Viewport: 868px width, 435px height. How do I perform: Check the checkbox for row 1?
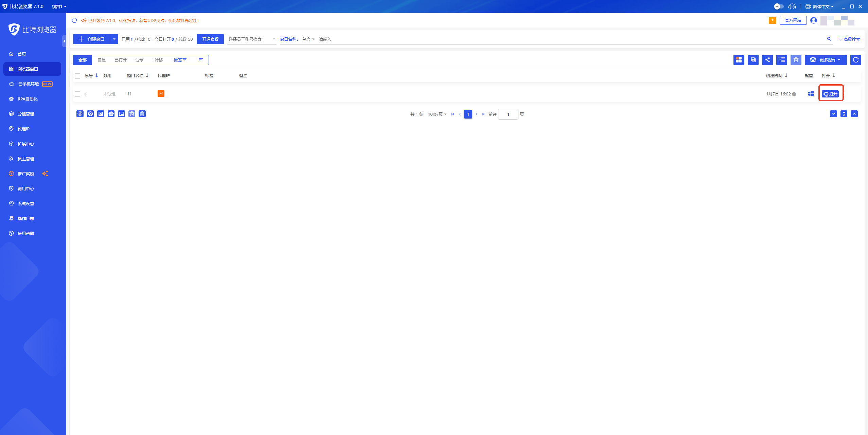pos(77,94)
